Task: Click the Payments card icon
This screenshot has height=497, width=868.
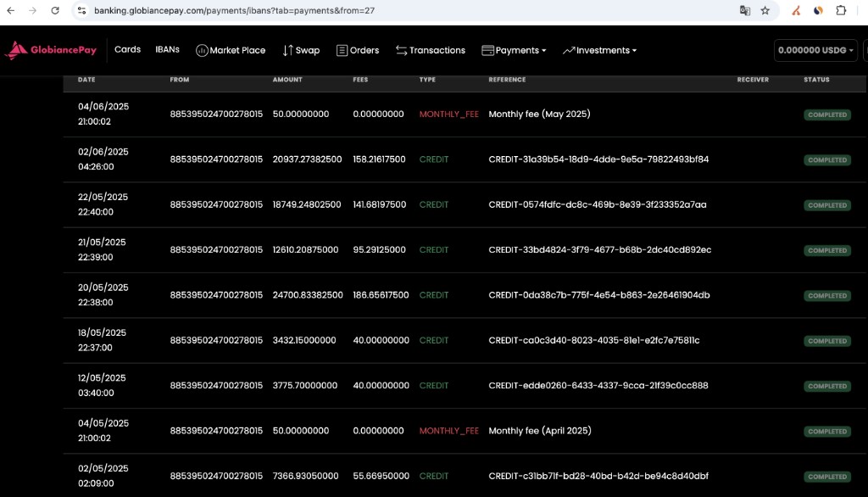Action: 487,50
